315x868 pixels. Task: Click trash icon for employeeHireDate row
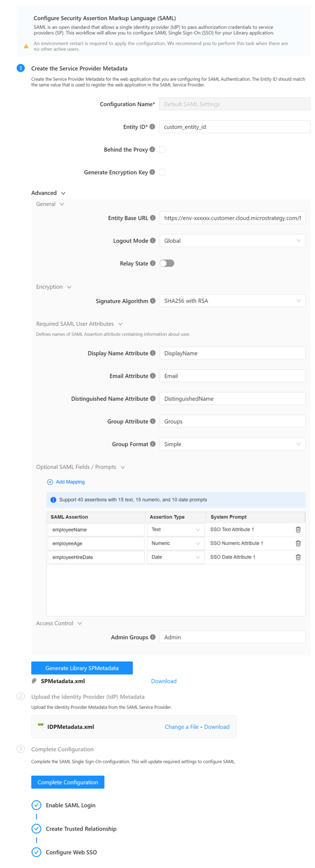298,557
